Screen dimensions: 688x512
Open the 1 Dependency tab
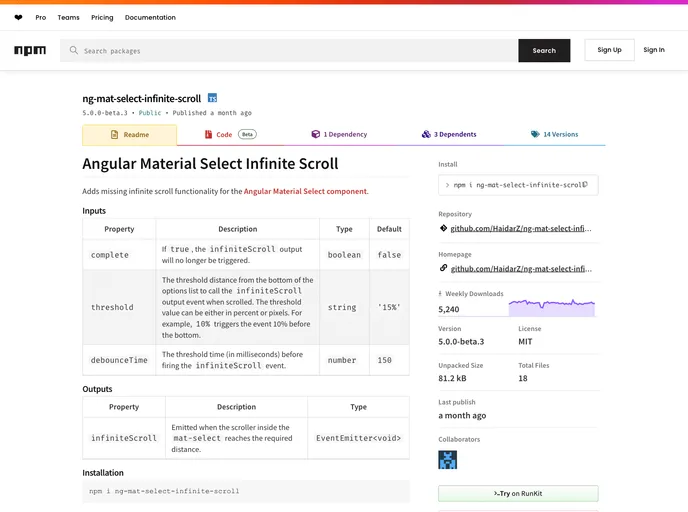point(339,135)
